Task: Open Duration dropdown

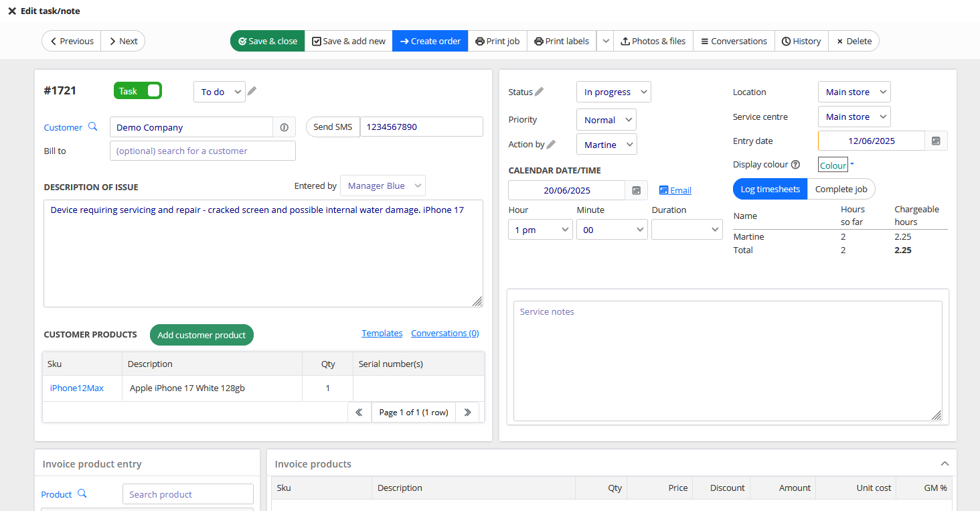Action: pyautogui.click(x=687, y=230)
